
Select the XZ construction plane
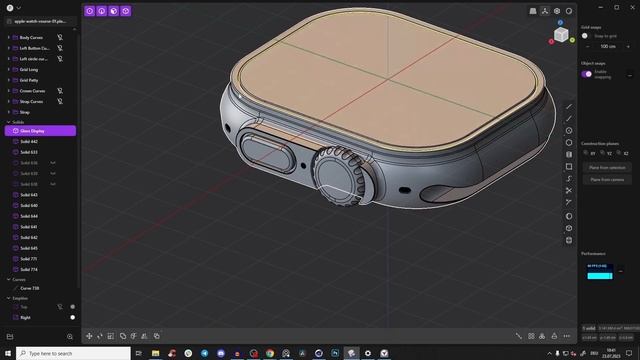622,153
